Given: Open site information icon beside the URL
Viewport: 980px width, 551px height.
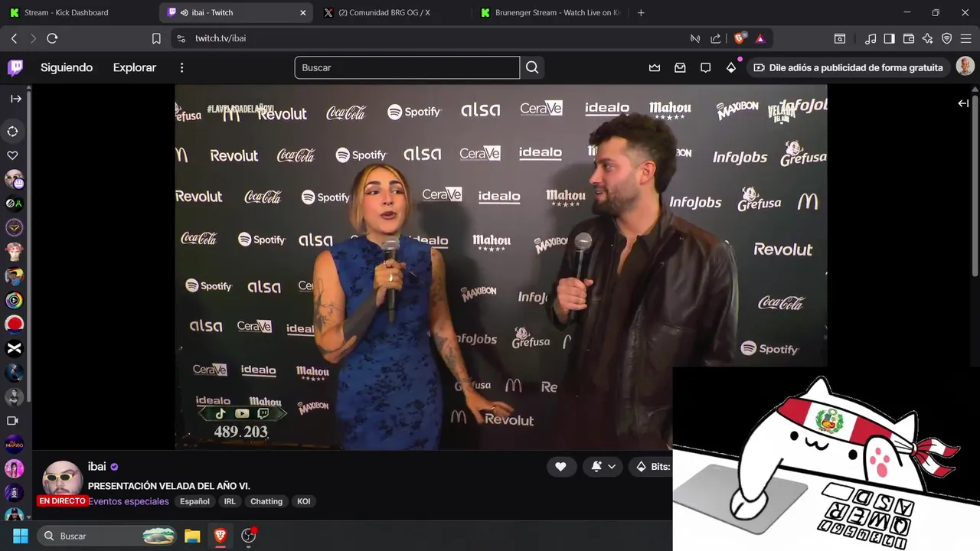Looking at the screenshot, I should tap(181, 38).
